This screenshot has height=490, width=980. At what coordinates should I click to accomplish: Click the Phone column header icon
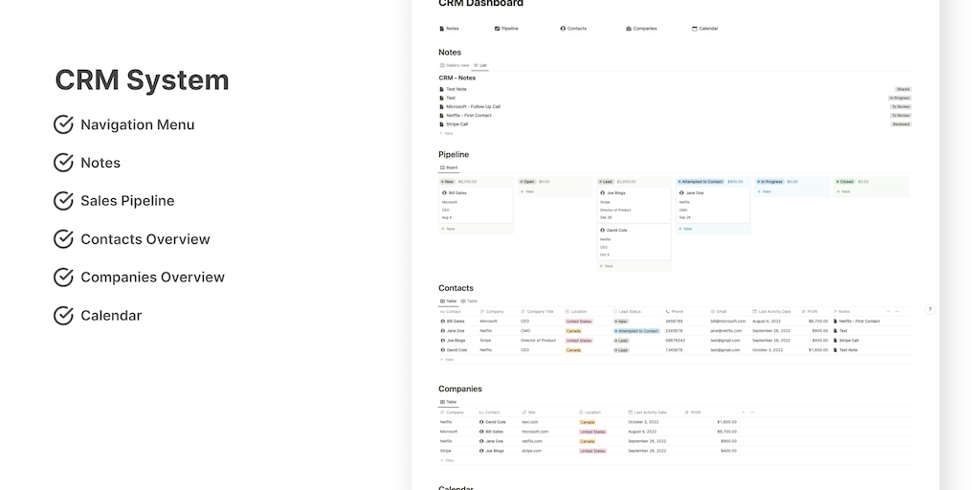click(667, 311)
